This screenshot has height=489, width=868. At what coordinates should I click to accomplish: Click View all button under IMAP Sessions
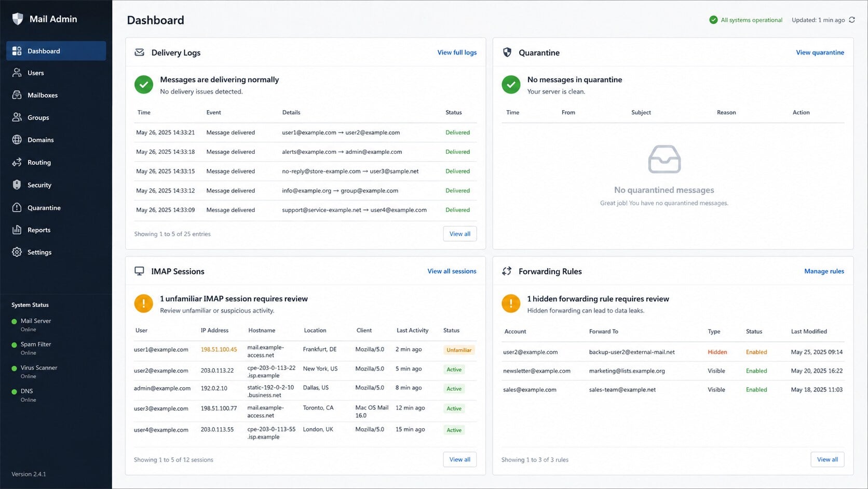coord(460,459)
